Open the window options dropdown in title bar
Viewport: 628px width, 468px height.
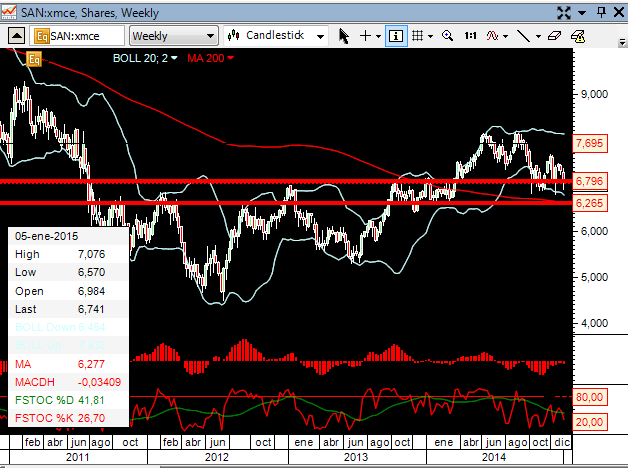[x=582, y=13]
